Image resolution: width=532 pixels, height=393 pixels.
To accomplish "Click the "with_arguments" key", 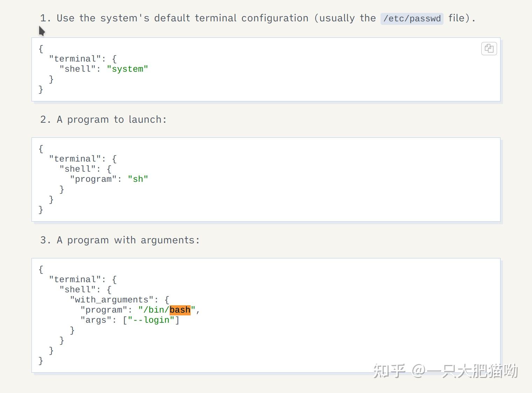I will [x=112, y=300].
